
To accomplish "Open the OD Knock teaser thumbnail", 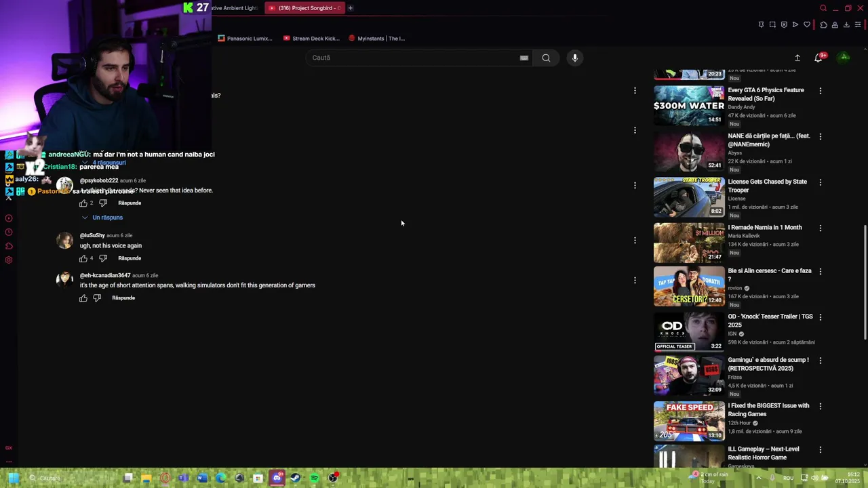I will pyautogui.click(x=689, y=331).
